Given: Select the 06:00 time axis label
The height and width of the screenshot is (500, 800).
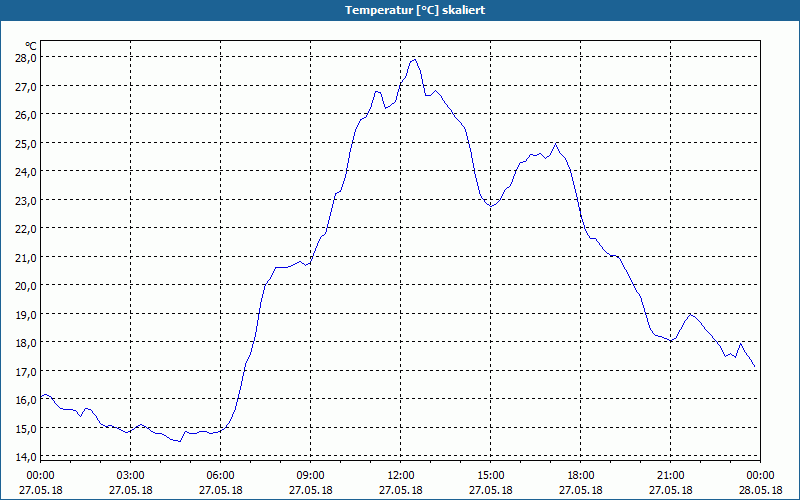Looking at the screenshot, I should [x=220, y=476].
